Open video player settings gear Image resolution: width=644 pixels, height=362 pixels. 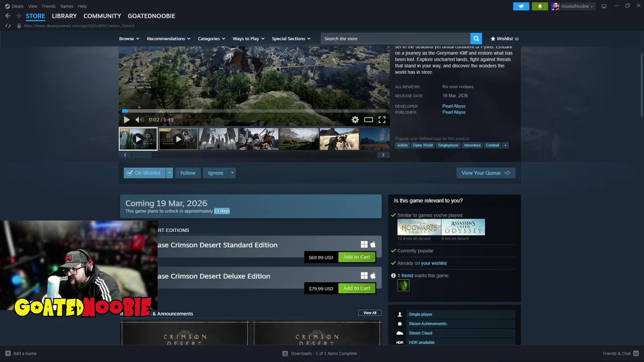click(355, 120)
